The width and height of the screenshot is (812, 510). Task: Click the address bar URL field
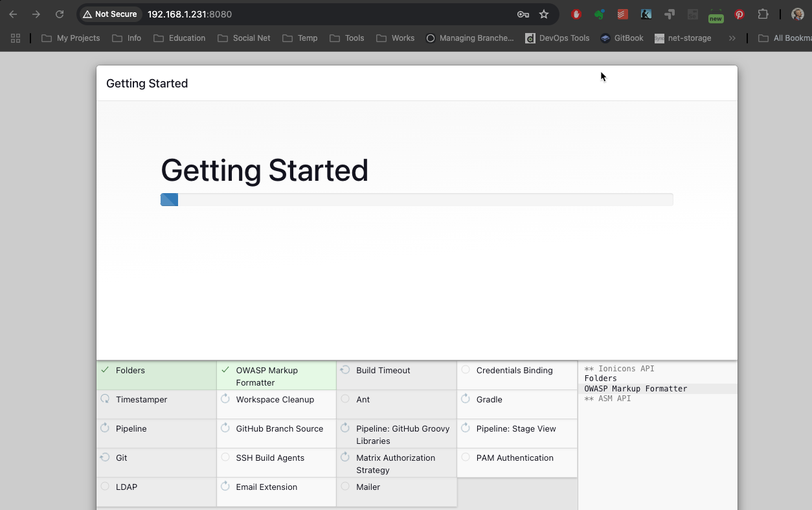324,14
